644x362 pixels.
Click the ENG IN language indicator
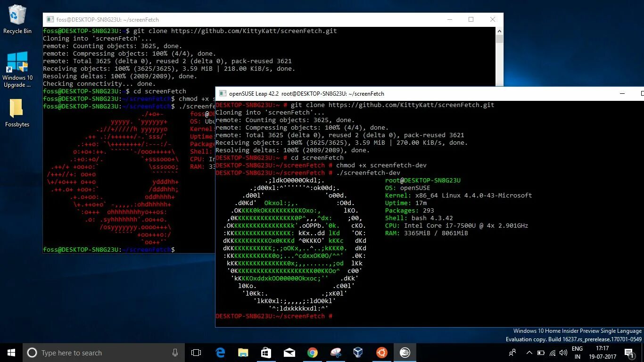[577, 353]
